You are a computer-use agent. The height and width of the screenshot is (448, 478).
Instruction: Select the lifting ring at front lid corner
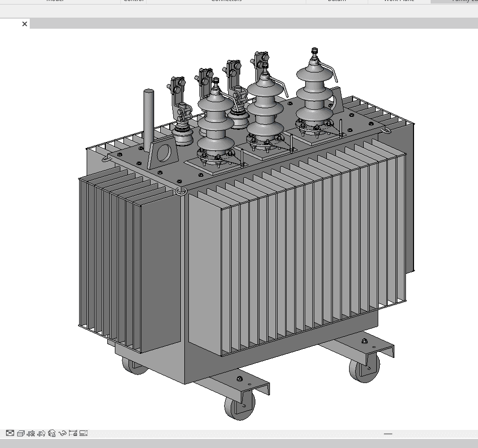[181, 191]
